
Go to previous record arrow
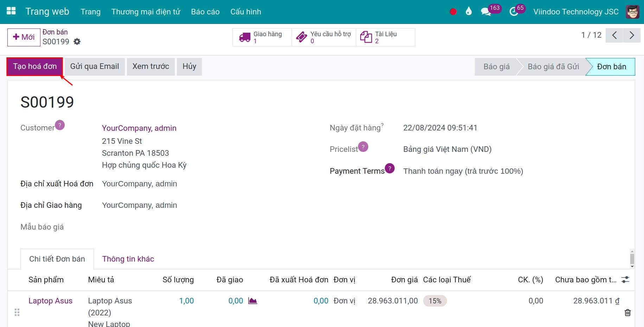[x=614, y=35]
